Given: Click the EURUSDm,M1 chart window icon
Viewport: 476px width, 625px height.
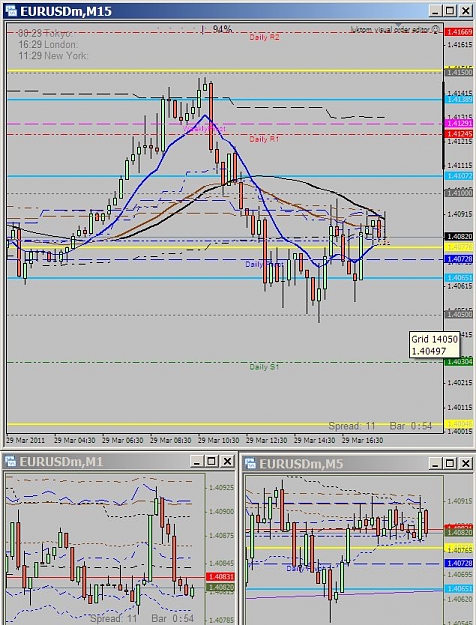Looking at the screenshot, I should (10, 462).
